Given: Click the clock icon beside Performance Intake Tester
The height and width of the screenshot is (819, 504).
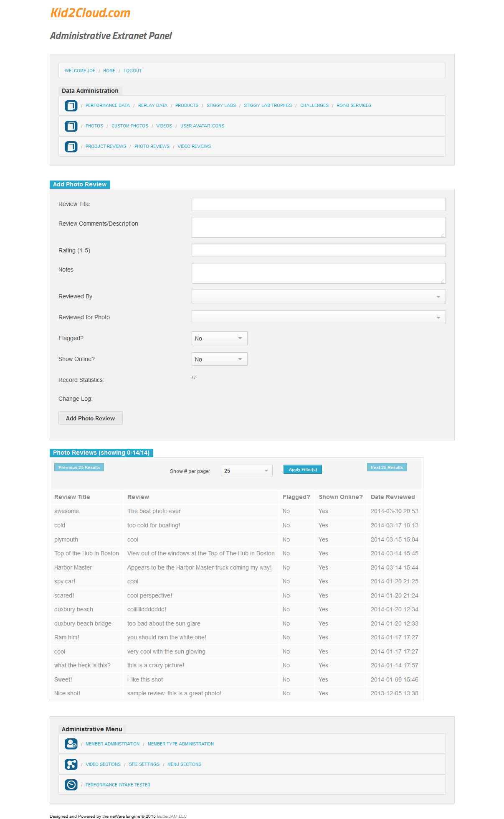Looking at the screenshot, I should pyautogui.click(x=71, y=785).
